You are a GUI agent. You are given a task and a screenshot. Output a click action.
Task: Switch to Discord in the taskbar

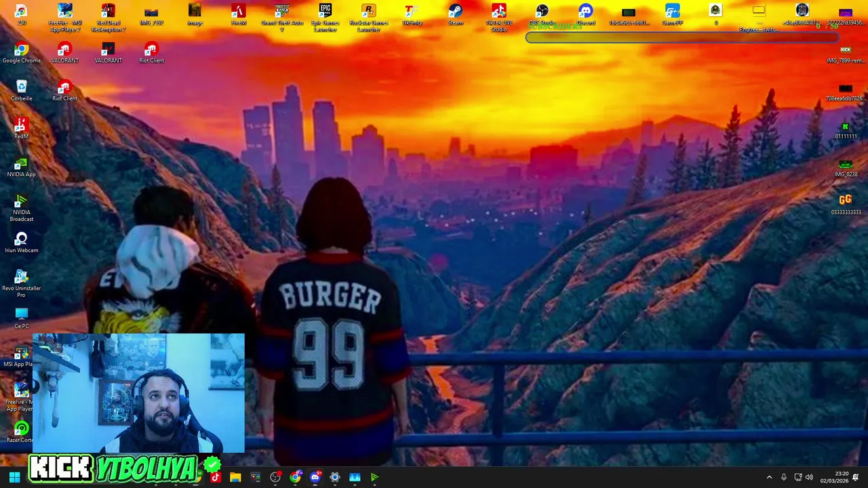coord(315,477)
